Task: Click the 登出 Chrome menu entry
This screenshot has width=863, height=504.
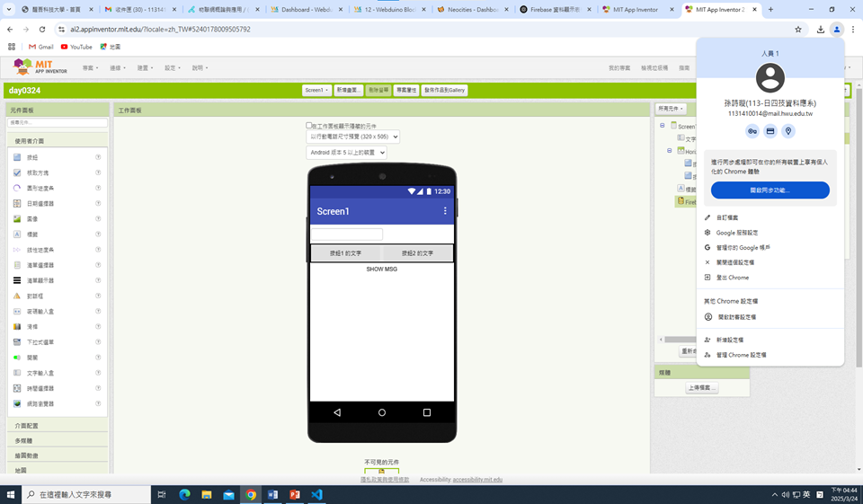Action: coord(733,278)
